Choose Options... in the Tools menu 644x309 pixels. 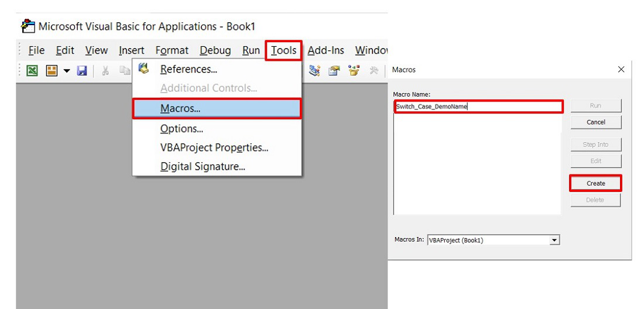pyautogui.click(x=217, y=128)
